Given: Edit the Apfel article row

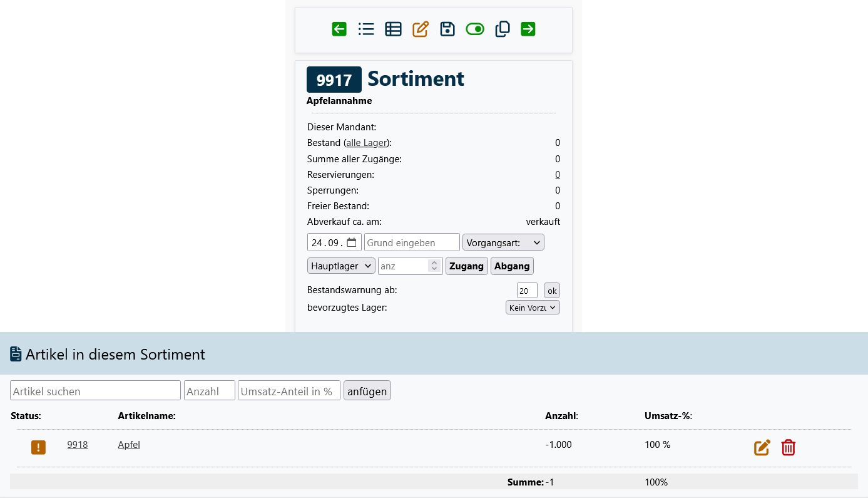Looking at the screenshot, I should pos(762,447).
